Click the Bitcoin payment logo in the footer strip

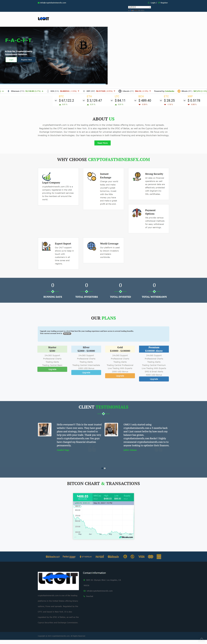tap(113, 557)
